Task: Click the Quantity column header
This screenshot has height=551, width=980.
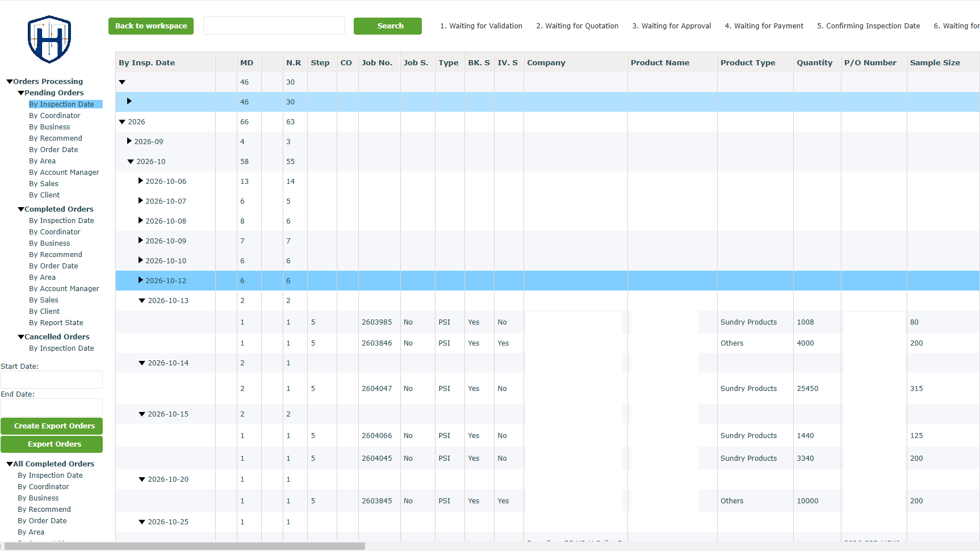Action: click(x=814, y=63)
